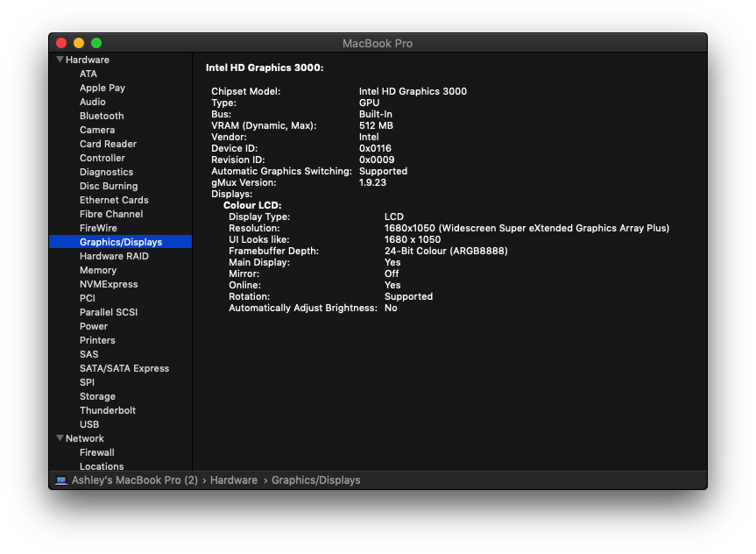Zoom window with the green button
The height and width of the screenshot is (554, 756).
[96, 43]
